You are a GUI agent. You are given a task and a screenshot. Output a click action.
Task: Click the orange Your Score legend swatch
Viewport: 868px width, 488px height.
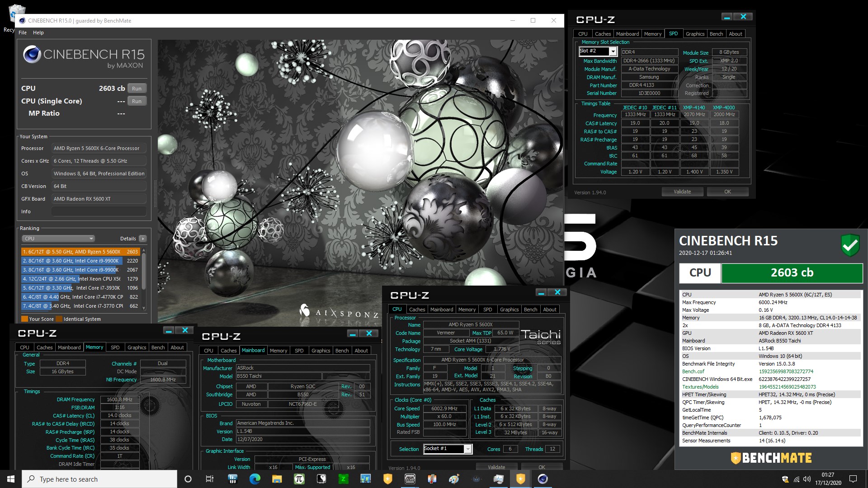pos(24,319)
